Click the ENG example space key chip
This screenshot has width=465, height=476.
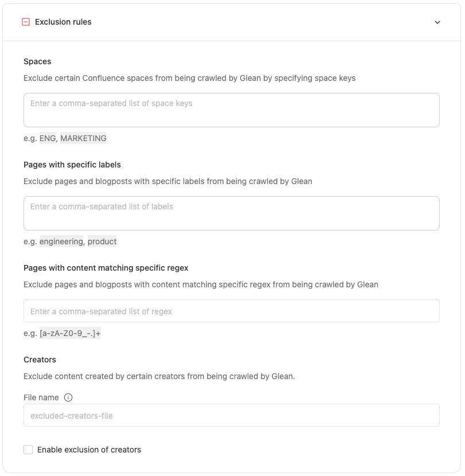pos(46,138)
